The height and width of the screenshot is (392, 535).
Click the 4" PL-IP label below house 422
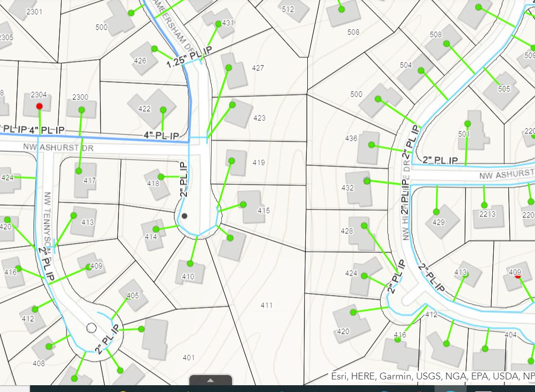pyautogui.click(x=161, y=135)
